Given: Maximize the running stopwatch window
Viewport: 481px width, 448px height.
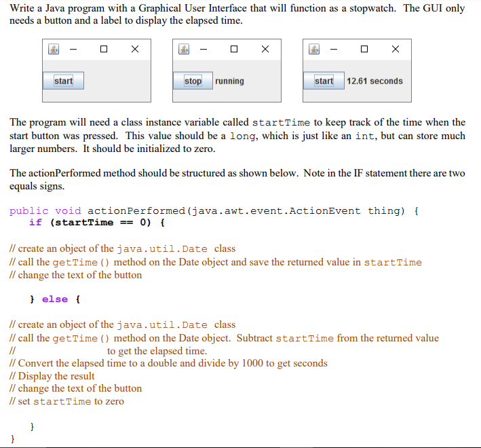Looking at the screenshot, I should (234, 49).
